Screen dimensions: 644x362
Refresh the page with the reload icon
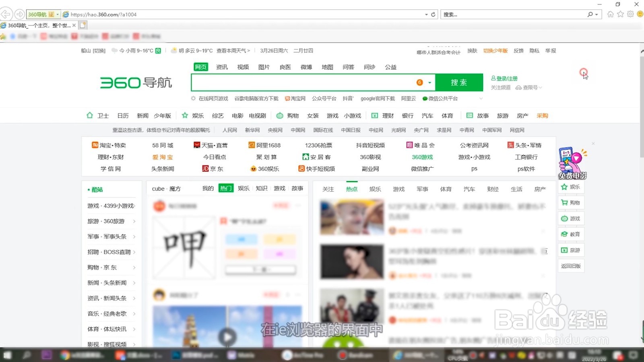pos(433,14)
